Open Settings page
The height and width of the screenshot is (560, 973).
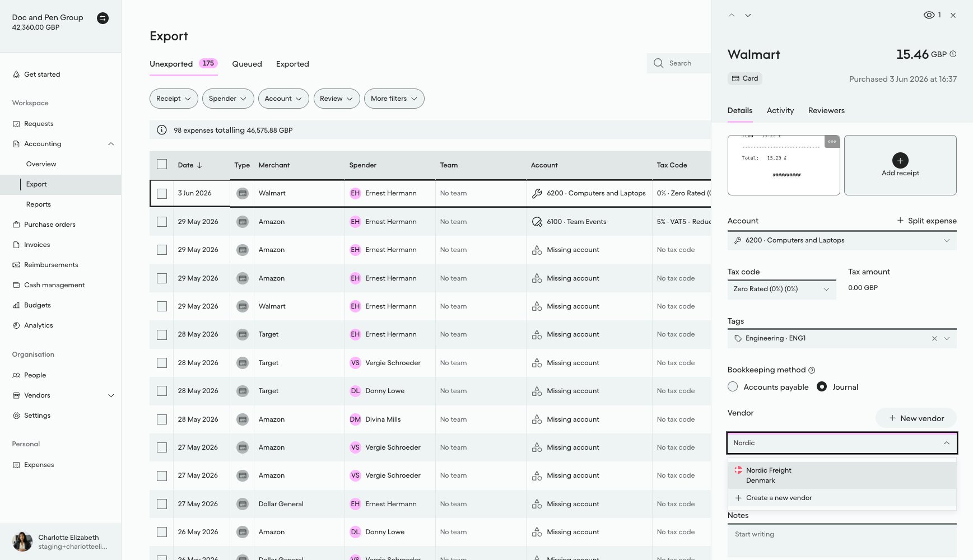[37, 416]
